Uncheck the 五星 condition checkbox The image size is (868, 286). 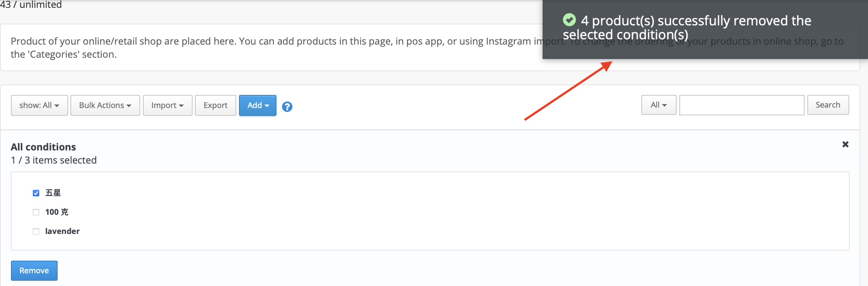tap(36, 193)
